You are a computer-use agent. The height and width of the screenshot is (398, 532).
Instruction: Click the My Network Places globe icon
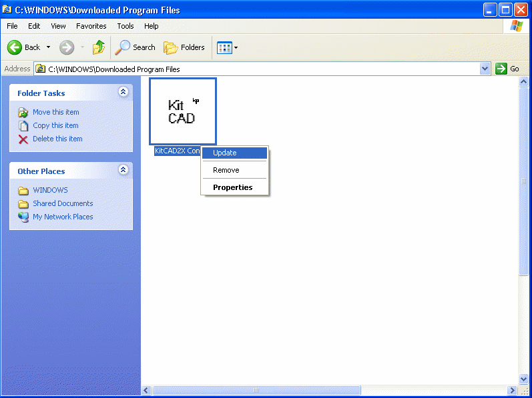[23, 217]
